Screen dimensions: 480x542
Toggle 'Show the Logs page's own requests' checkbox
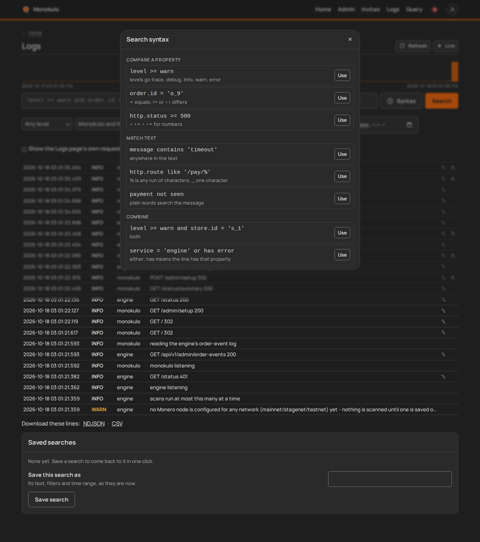24,149
